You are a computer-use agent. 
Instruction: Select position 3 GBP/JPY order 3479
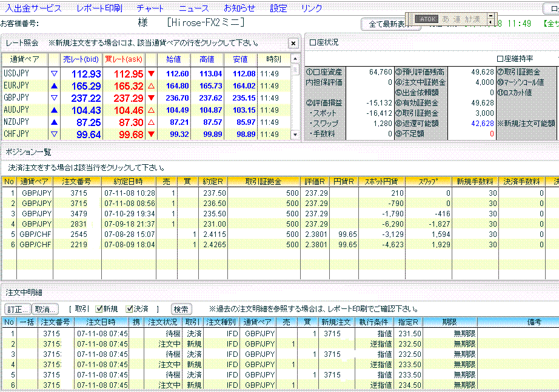tap(280, 214)
